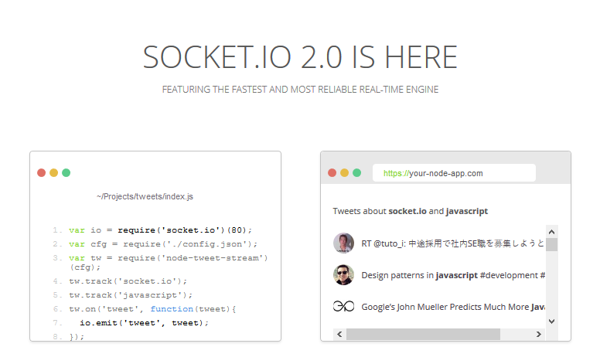The height and width of the screenshot is (364, 600).
Task: Click the horizontal scrollbar thumb
Action: point(423,334)
